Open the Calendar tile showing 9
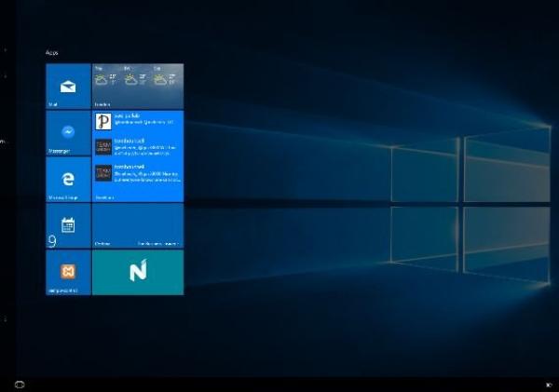The width and height of the screenshot is (559, 392). coord(68,225)
